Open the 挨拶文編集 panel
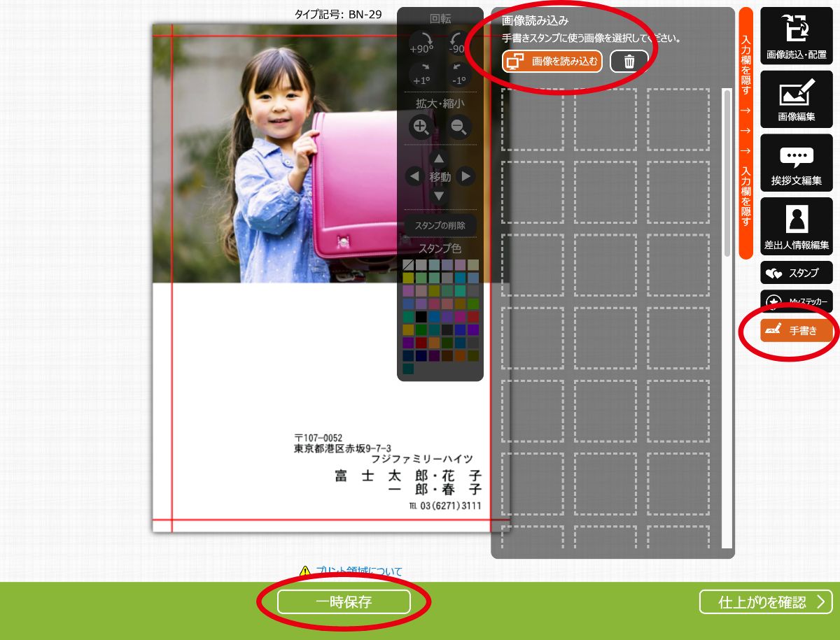This screenshot has height=640, width=840. pos(797,163)
